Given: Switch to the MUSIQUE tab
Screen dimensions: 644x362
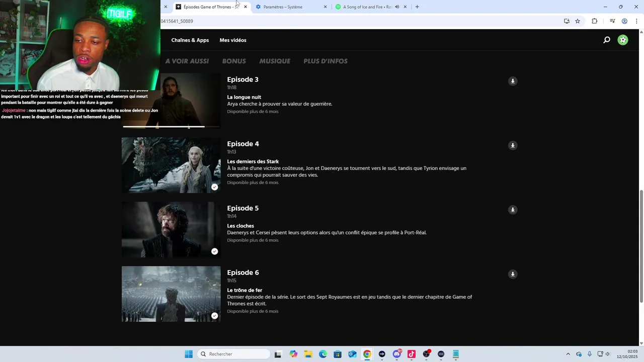Looking at the screenshot, I should 275,61.
